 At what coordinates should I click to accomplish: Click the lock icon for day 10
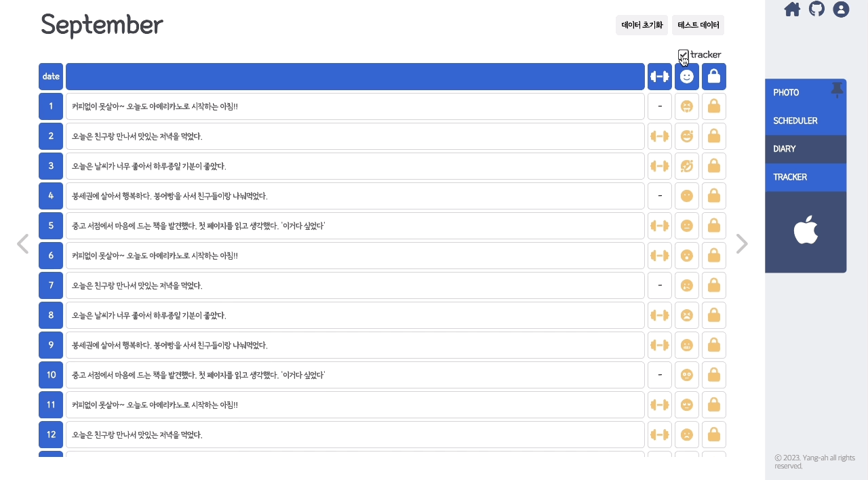pos(714,375)
